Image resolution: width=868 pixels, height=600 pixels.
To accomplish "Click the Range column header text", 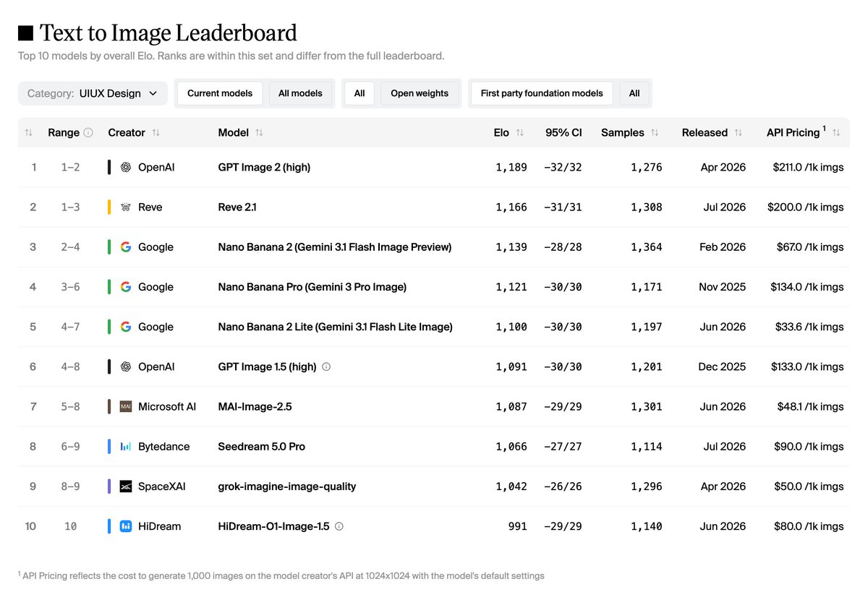I will (x=64, y=132).
